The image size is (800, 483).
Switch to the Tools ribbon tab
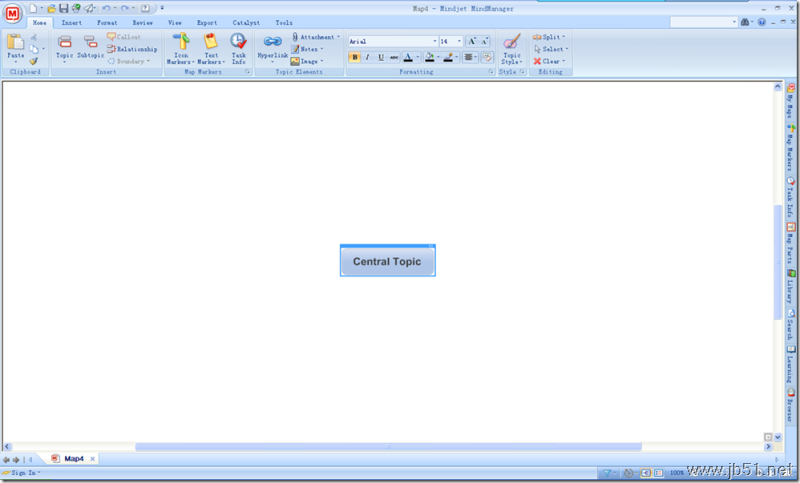click(x=284, y=22)
